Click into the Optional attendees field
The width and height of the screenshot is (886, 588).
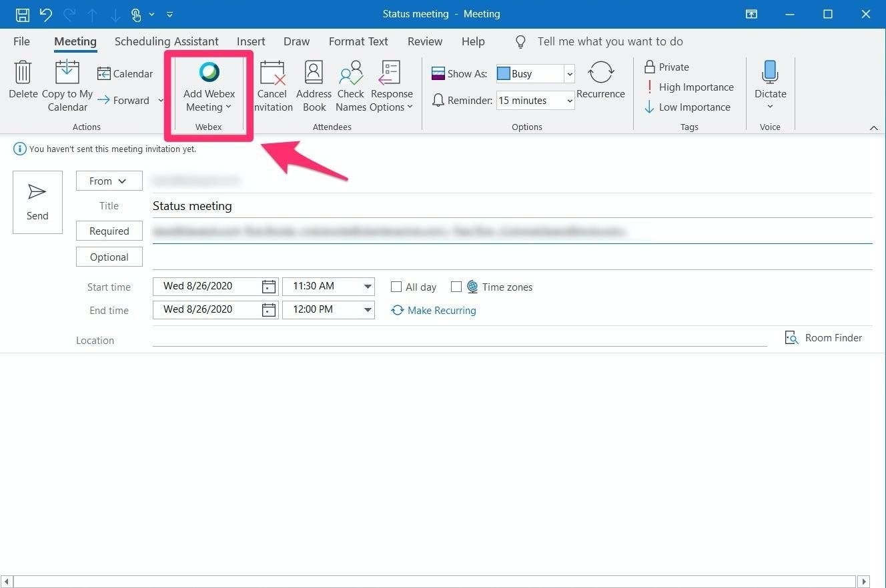click(x=512, y=257)
